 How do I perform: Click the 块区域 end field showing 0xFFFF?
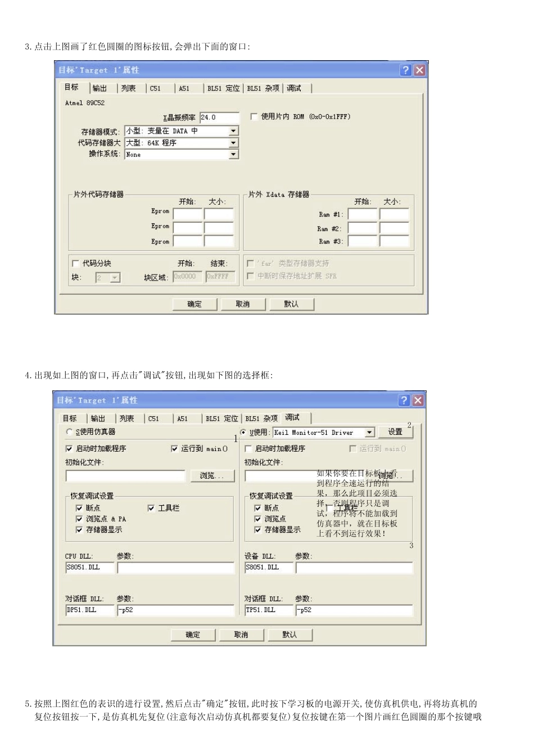tap(220, 277)
